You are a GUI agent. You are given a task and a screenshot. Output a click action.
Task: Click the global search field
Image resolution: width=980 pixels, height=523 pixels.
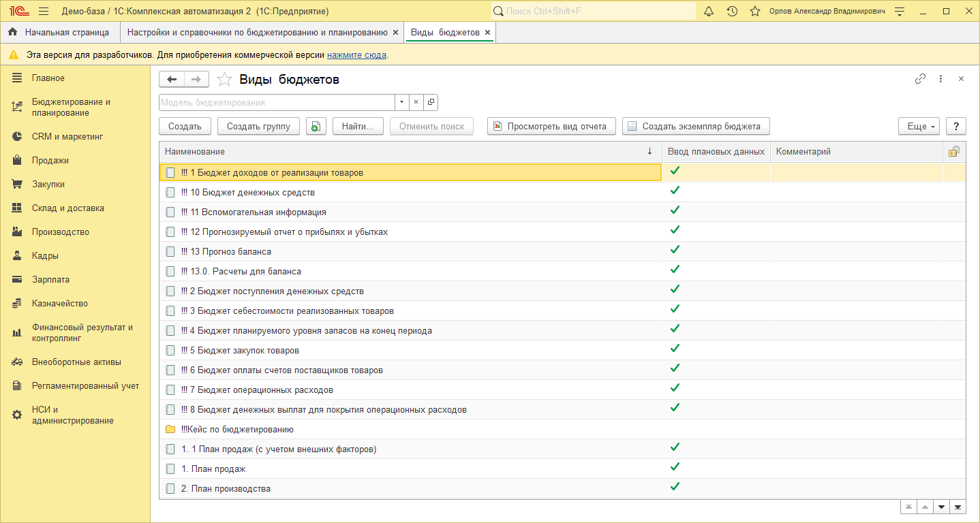tap(593, 12)
